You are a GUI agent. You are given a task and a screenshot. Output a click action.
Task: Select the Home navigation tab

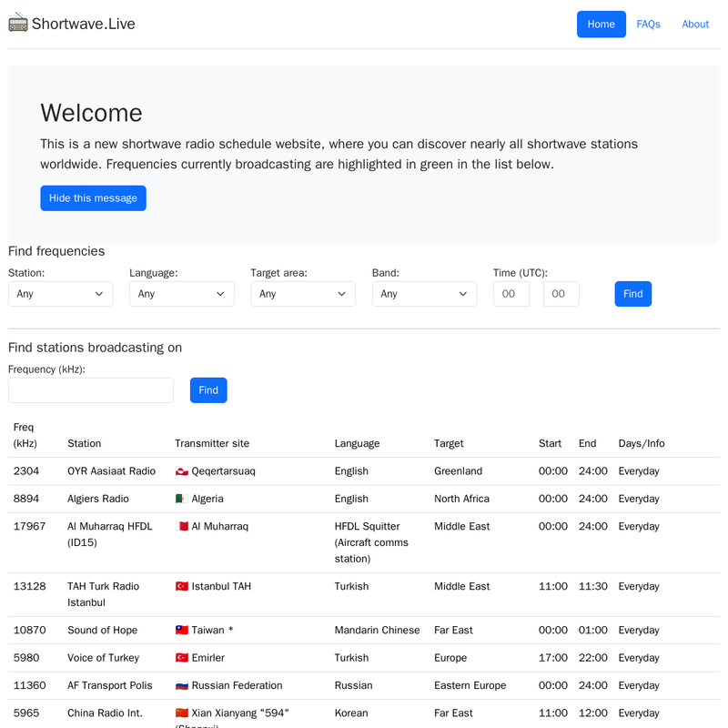[x=601, y=24]
